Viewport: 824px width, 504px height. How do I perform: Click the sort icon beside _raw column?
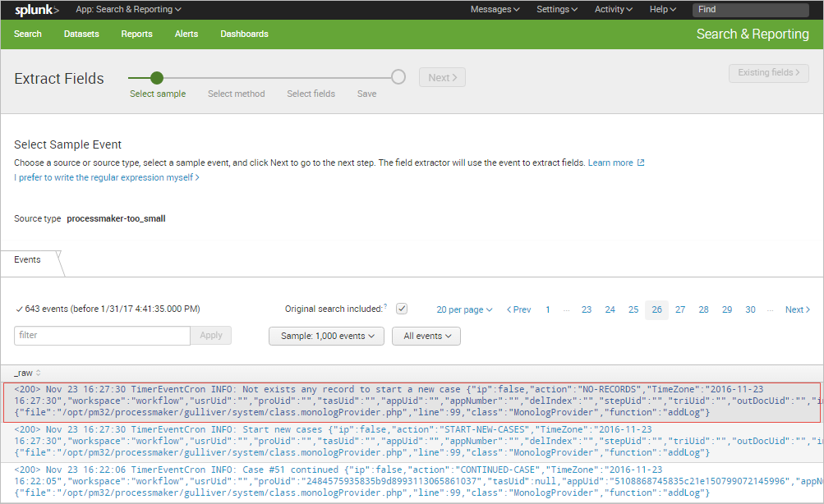(x=38, y=373)
